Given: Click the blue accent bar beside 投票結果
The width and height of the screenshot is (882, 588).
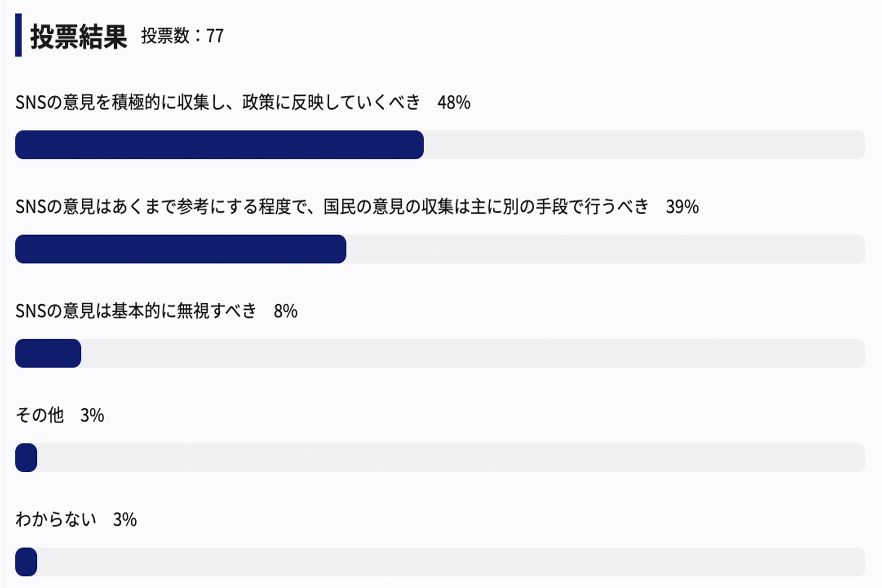Looking at the screenshot, I should coord(18,35).
